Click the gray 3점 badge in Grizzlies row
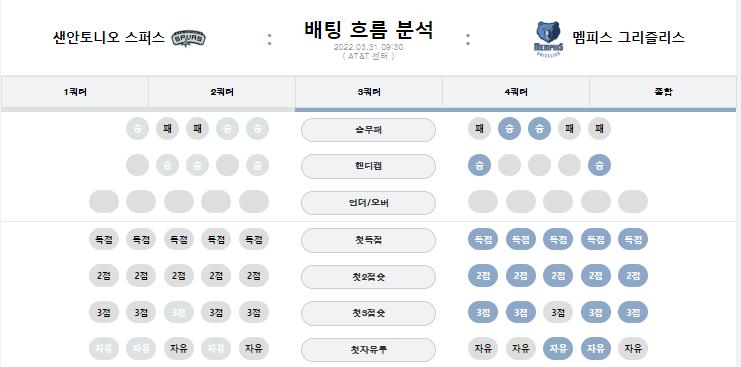Image resolution: width=741 pixels, height=367 pixels. pos(558,312)
